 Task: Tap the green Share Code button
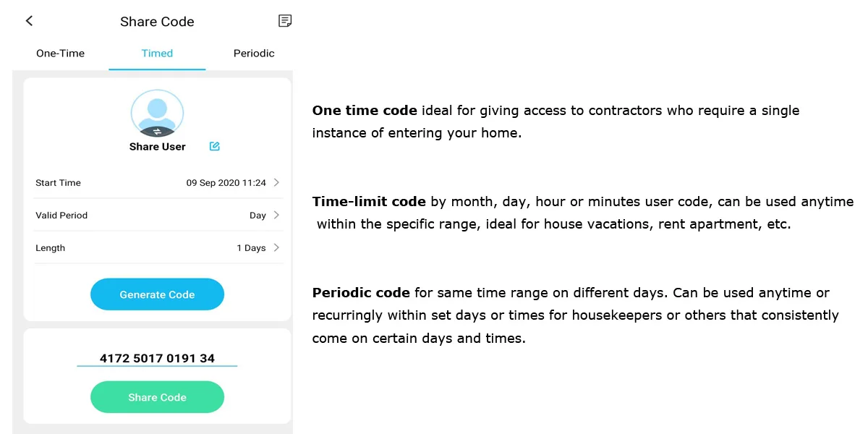(x=157, y=397)
